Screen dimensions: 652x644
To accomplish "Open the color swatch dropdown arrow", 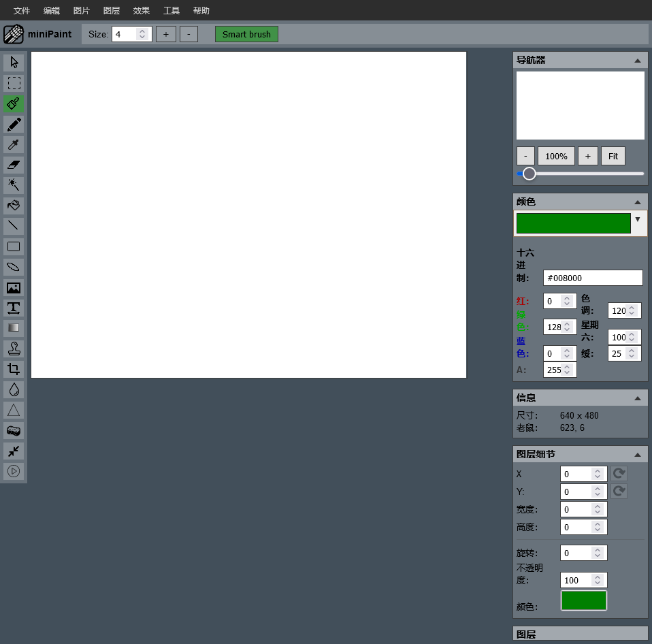I will [x=638, y=219].
